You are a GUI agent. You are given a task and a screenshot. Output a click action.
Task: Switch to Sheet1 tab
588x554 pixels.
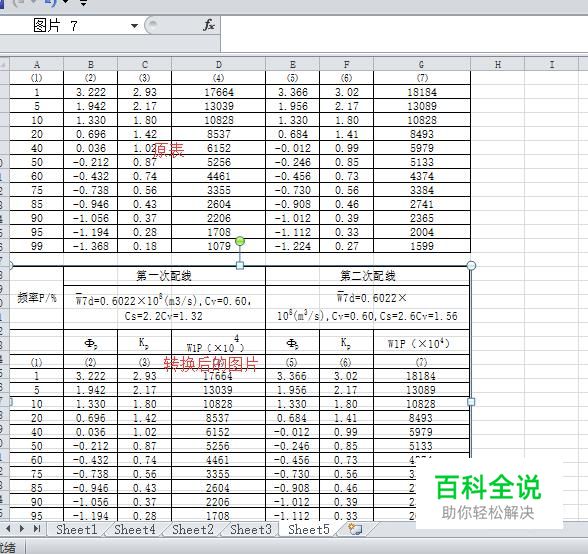tap(76, 529)
